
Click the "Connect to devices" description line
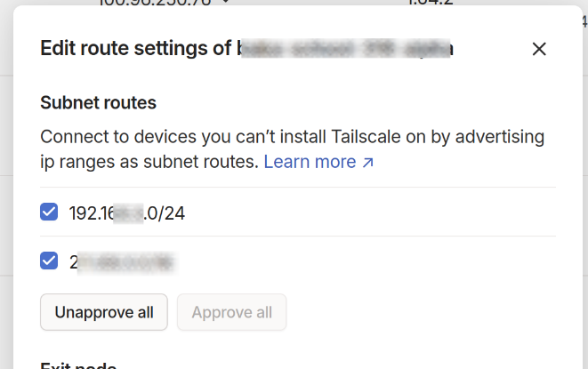coord(292,138)
